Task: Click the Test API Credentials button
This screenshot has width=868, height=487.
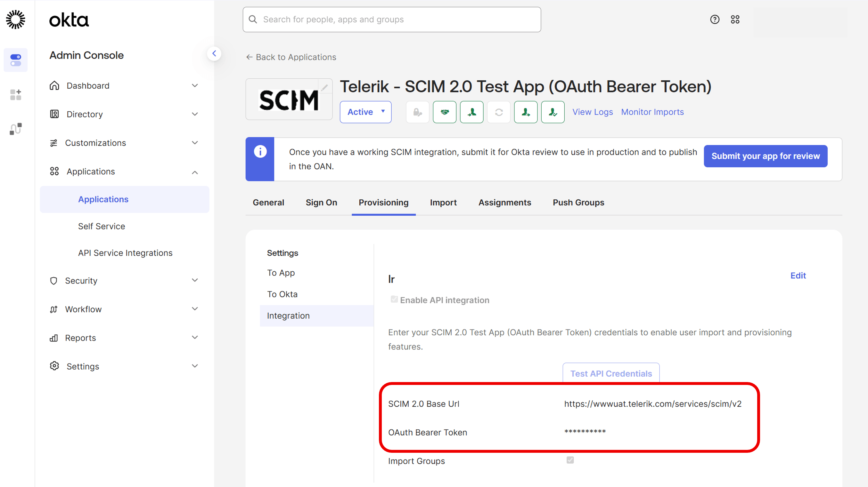Action: coord(611,373)
